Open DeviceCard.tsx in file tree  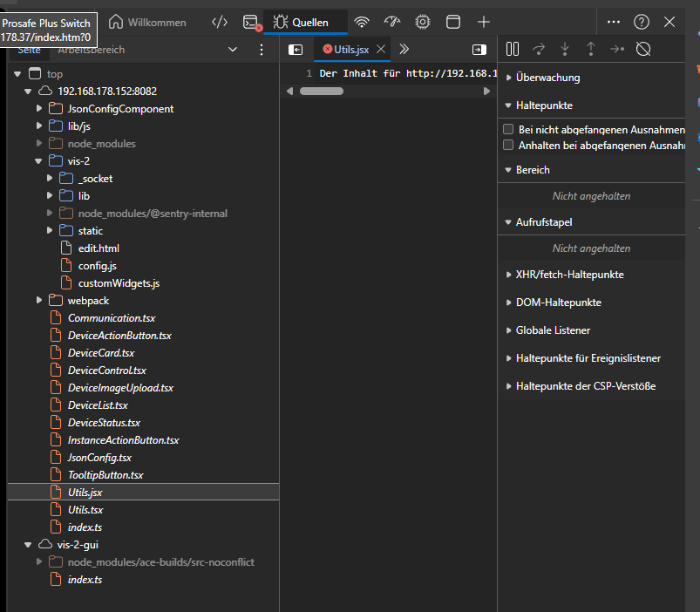(x=101, y=353)
